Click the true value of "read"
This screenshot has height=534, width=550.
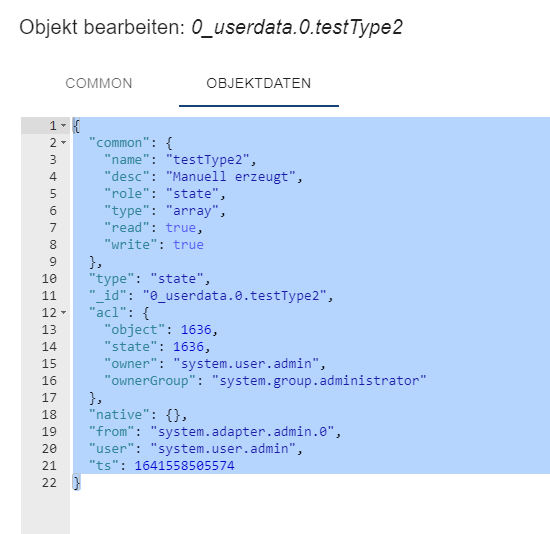[x=181, y=227]
